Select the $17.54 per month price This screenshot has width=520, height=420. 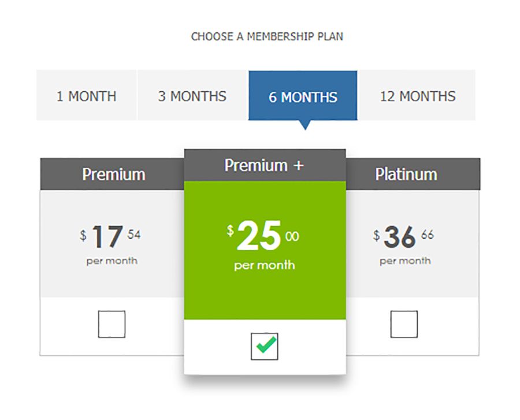point(110,236)
